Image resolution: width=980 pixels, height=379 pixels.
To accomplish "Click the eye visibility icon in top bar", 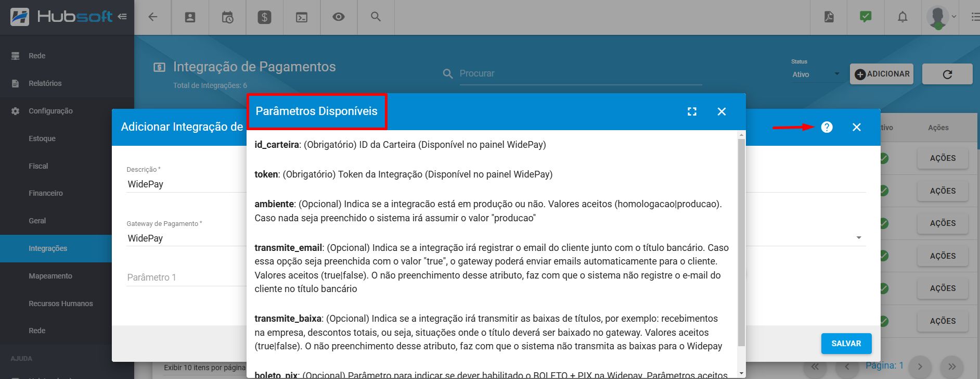I will [339, 17].
